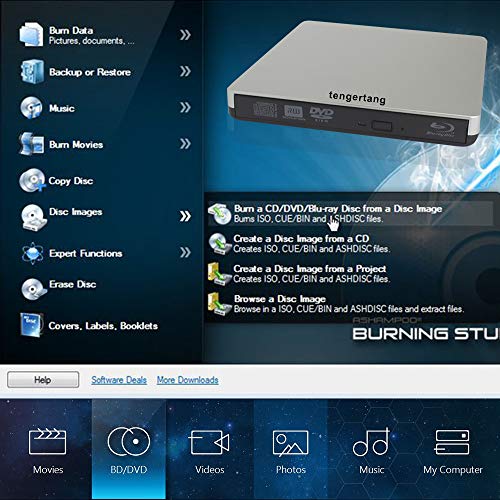Select the Erase Disc menu entry
Viewport: 500px width, 500px height.
(x=73, y=284)
